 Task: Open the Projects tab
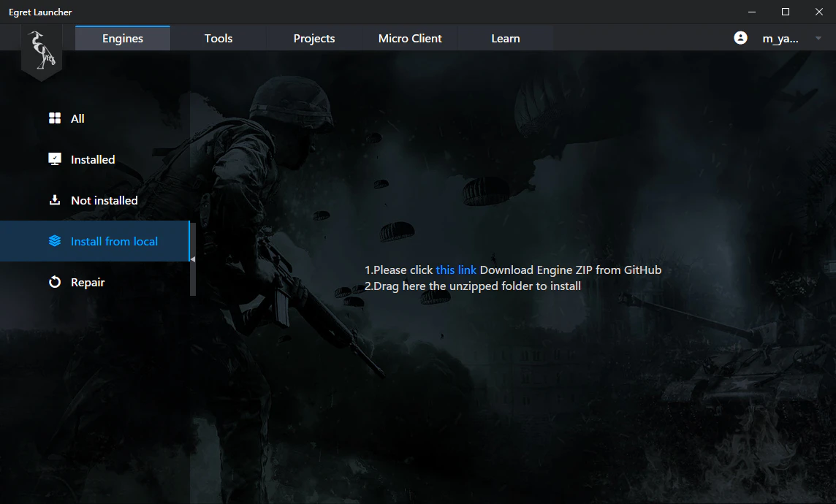[x=314, y=39]
